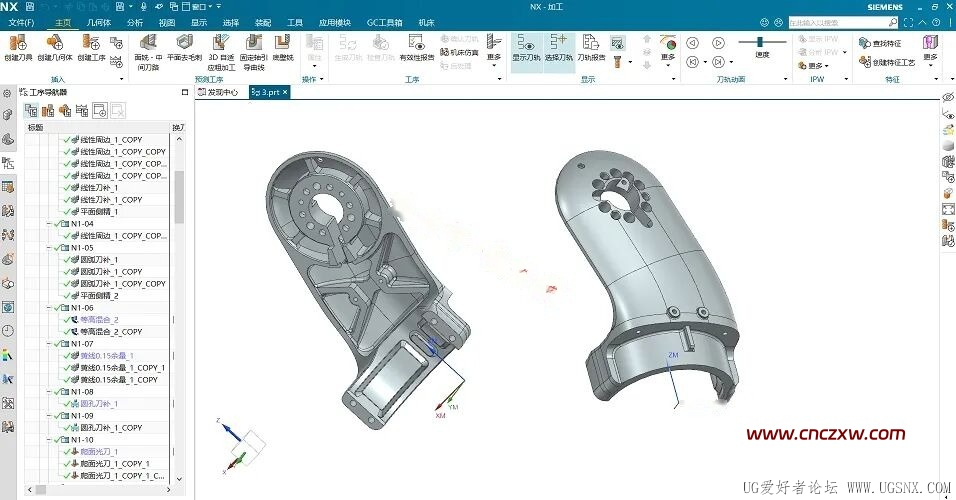
Task: Switch navigator to geometry view icon
Action: (x=65, y=110)
